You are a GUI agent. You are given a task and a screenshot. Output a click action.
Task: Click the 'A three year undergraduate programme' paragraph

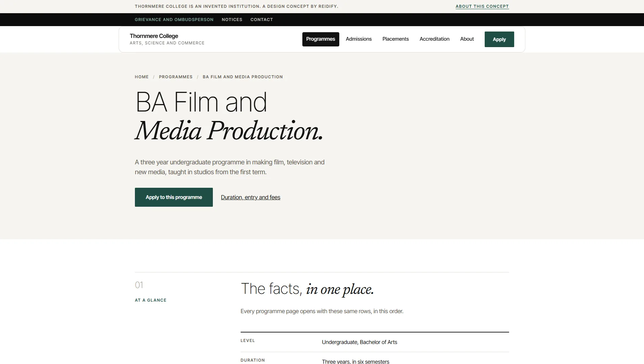coord(230,167)
